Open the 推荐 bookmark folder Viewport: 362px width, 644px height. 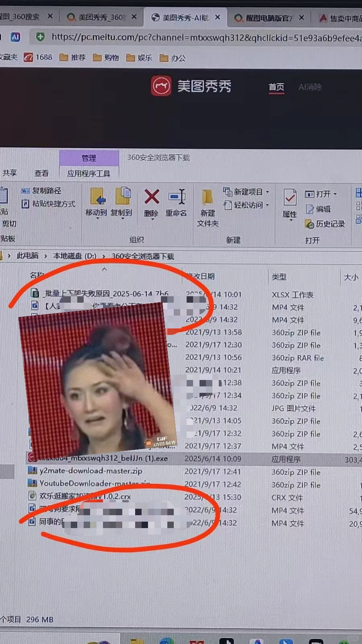coord(72,58)
